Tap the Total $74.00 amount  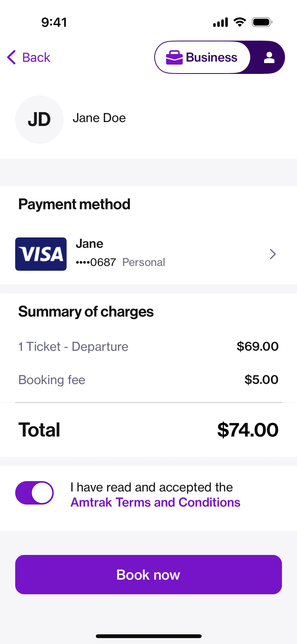coord(247,430)
